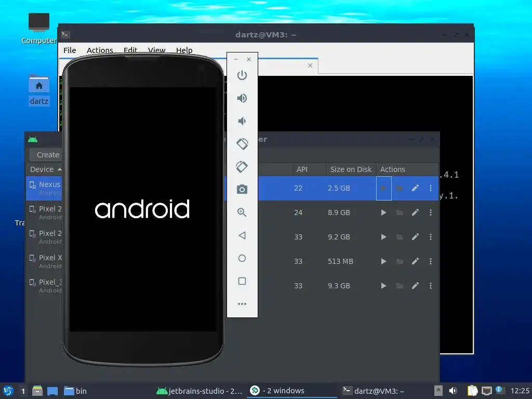Click the play icon in the 2.5 GB row

pyautogui.click(x=384, y=188)
